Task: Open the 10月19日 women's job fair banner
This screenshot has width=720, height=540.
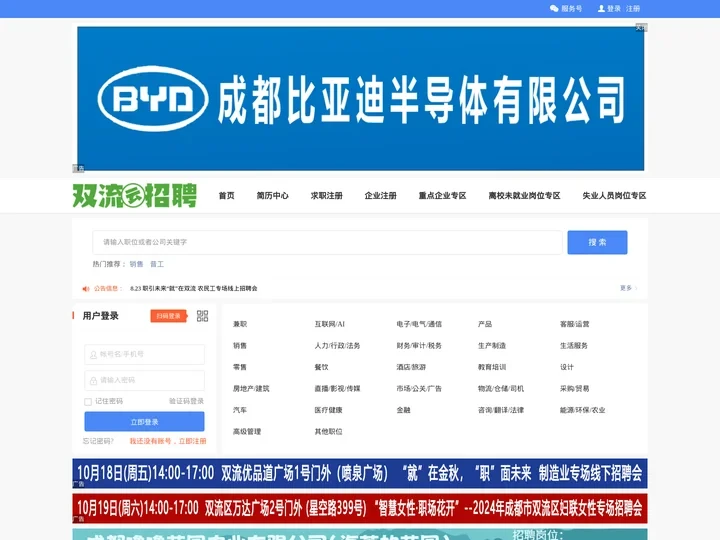Action: [360, 508]
